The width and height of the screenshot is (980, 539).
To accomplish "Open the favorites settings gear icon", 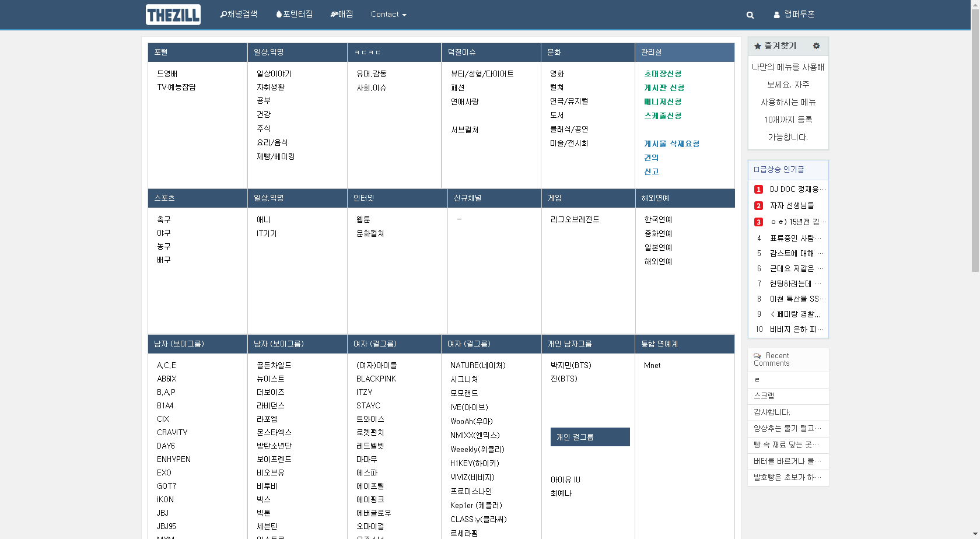I will (x=816, y=45).
